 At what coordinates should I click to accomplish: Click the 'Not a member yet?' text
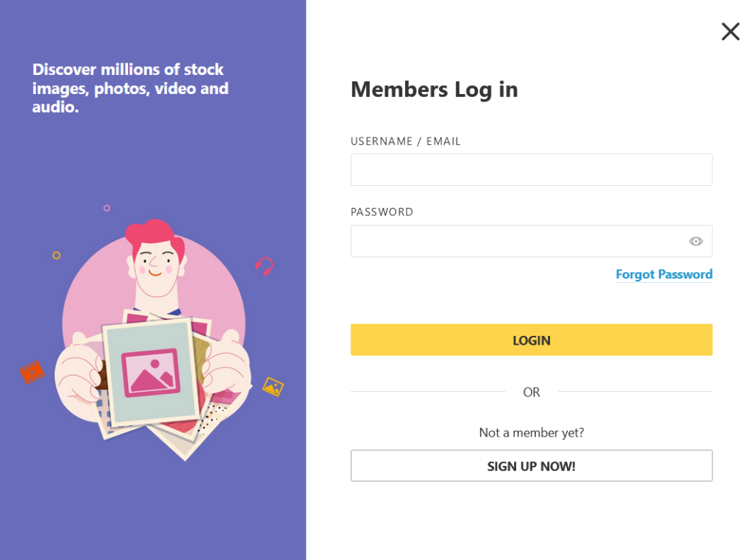(531, 432)
